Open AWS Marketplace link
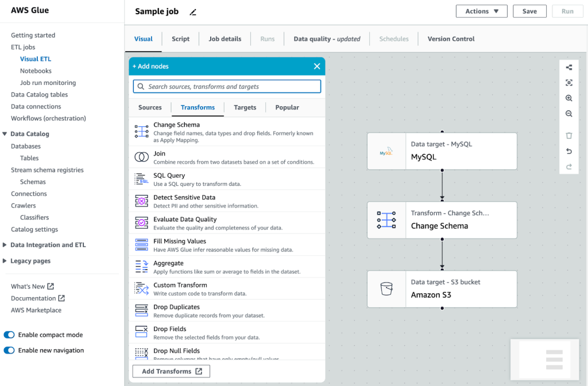The image size is (588, 386). click(x=36, y=310)
